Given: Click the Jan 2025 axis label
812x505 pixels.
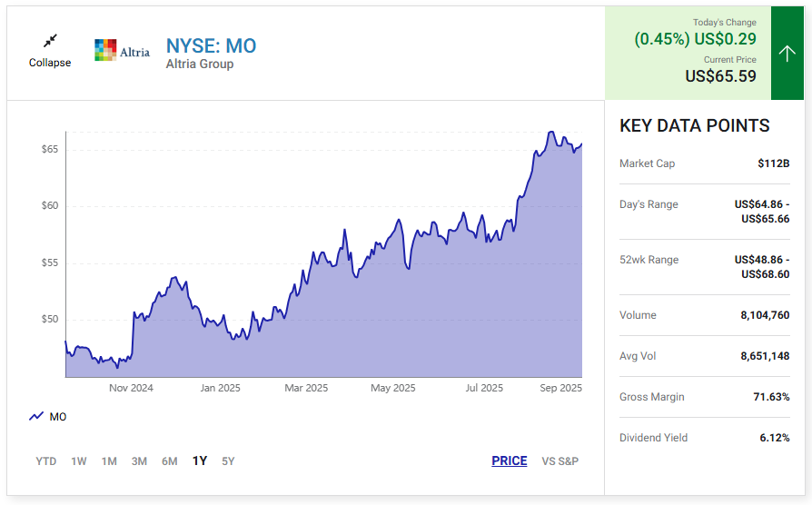Looking at the screenshot, I should coord(220,388).
